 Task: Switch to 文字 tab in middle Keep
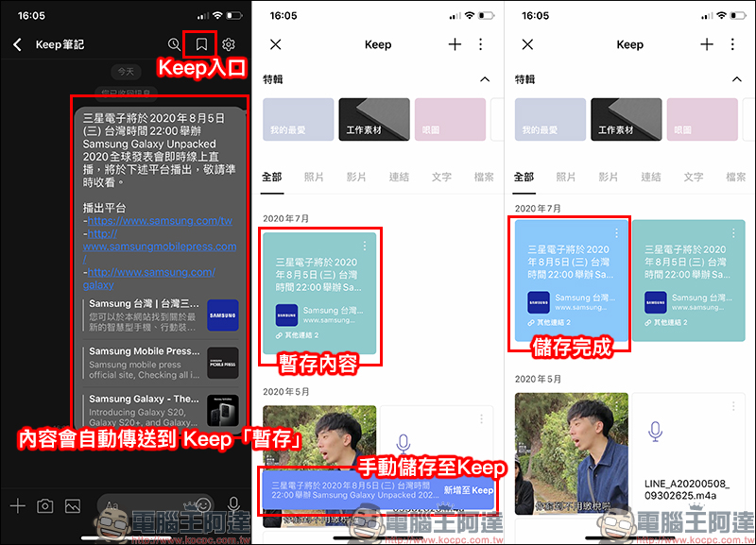(x=441, y=178)
